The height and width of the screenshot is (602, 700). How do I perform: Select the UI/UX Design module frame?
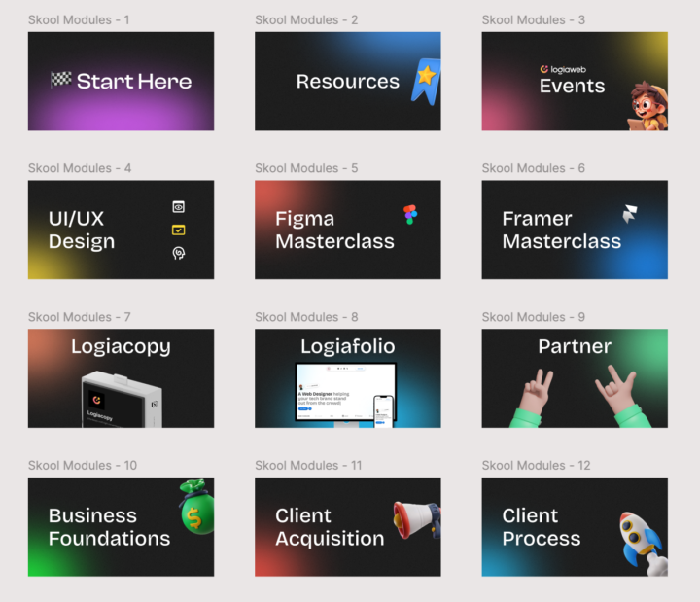pyautogui.click(x=121, y=230)
